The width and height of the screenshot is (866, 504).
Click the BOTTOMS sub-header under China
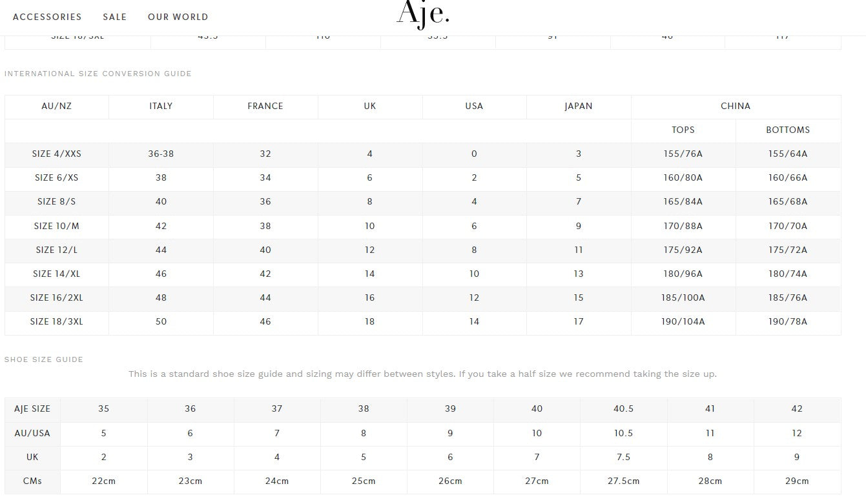coord(788,130)
